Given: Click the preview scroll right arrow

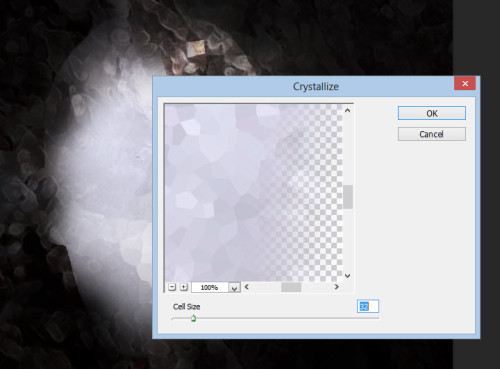Looking at the screenshot, I should (x=336, y=287).
